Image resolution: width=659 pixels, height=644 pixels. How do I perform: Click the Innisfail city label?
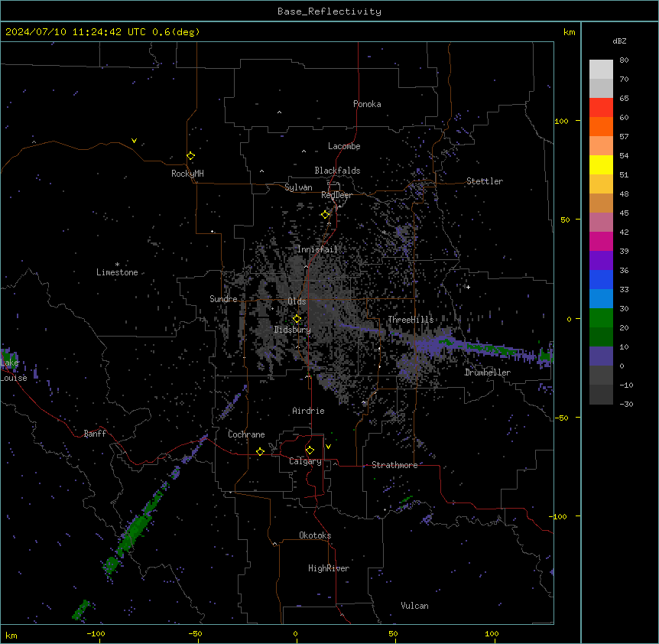[x=317, y=249]
